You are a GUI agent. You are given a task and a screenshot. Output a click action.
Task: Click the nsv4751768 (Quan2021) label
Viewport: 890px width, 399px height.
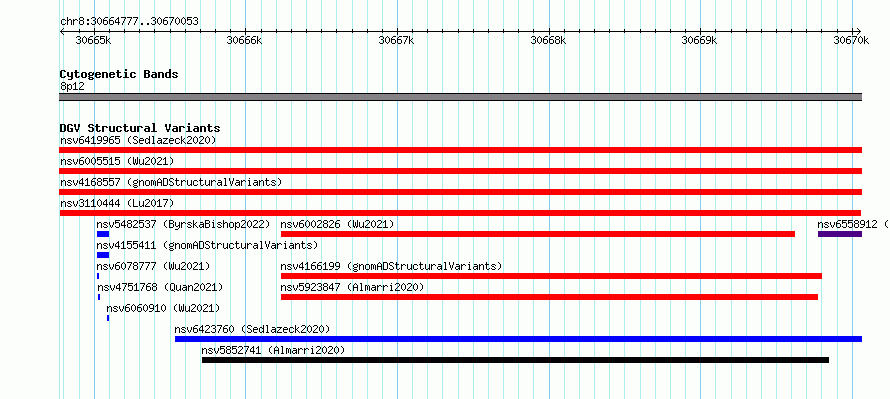point(160,287)
